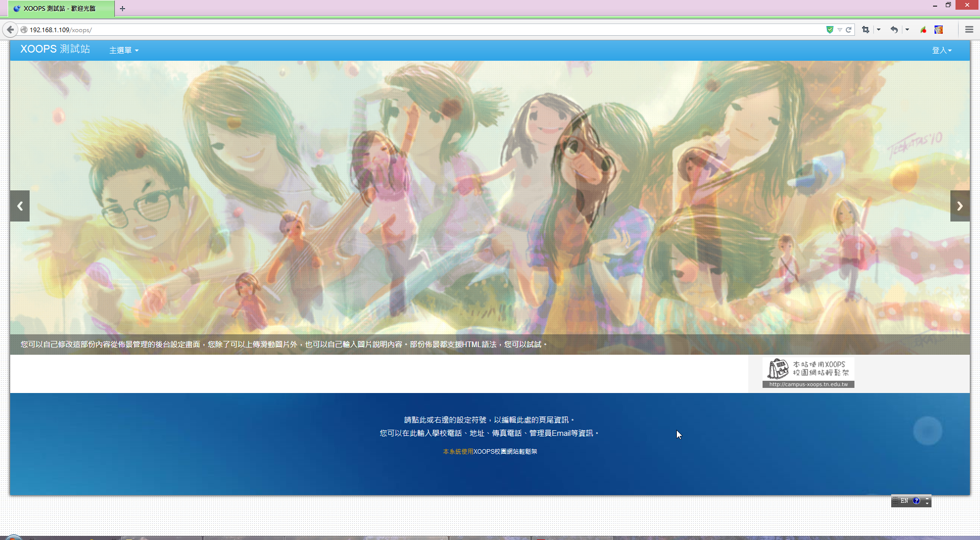Show the previous slide with left chevron
The image size is (980, 540).
[20, 206]
